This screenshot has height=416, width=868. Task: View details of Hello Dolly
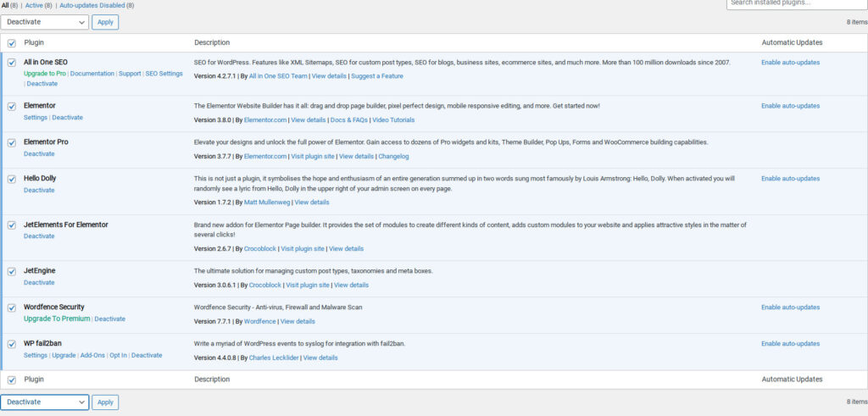(312, 202)
